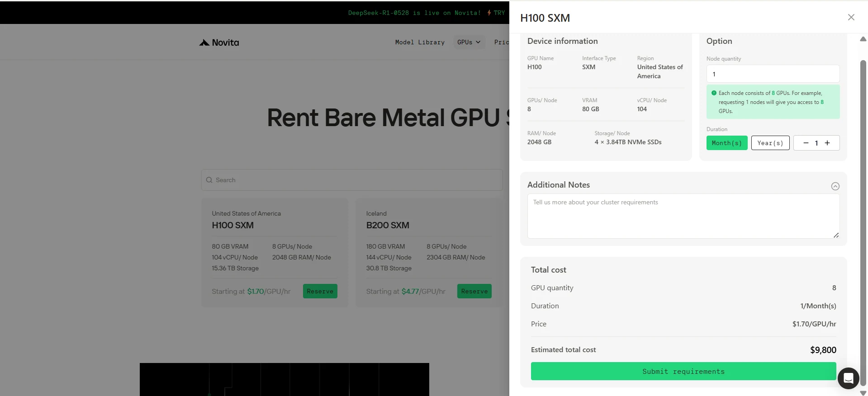Click the SXM interface type value
The width and height of the screenshot is (868, 396).
(x=589, y=67)
